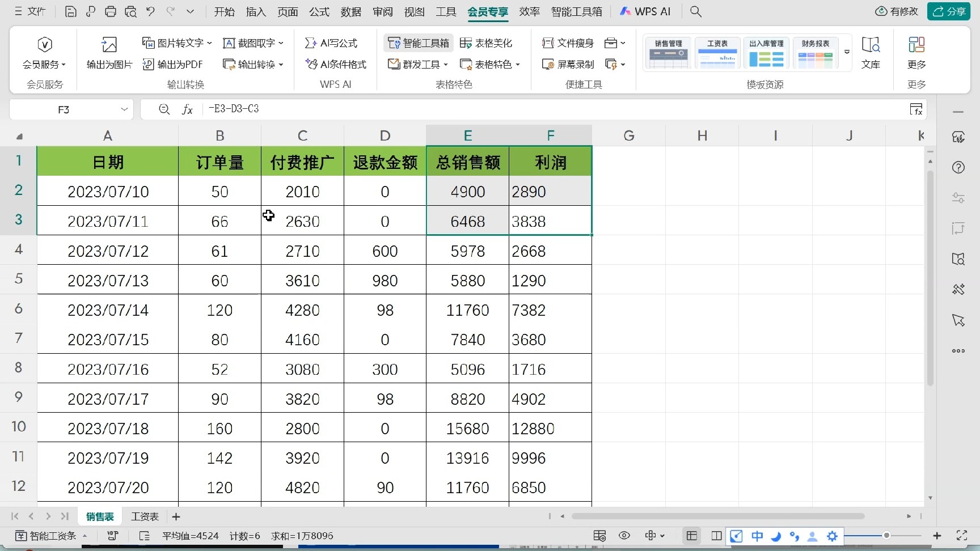Toggle the 中 Chinese input mode indicator

(757, 536)
